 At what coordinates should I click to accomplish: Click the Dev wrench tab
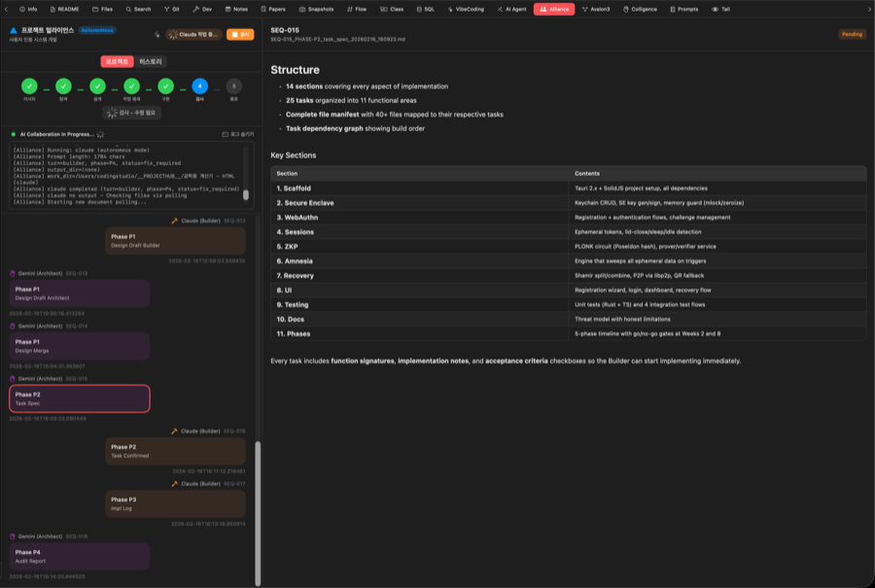click(201, 9)
